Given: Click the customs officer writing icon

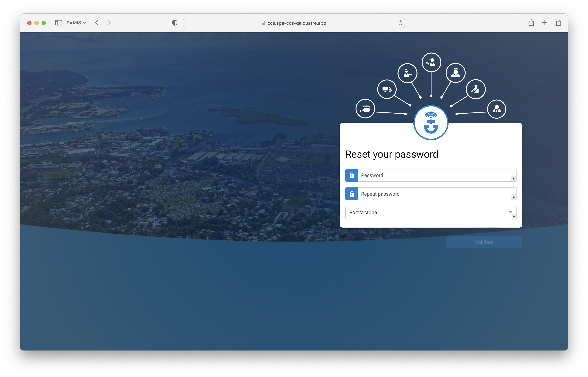Looking at the screenshot, I should [476, 89].
